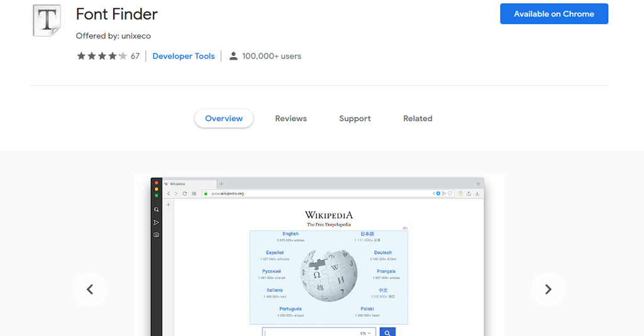Click the send arrow icon in dark sidebar
644x336 pixels.
[157, 222]
